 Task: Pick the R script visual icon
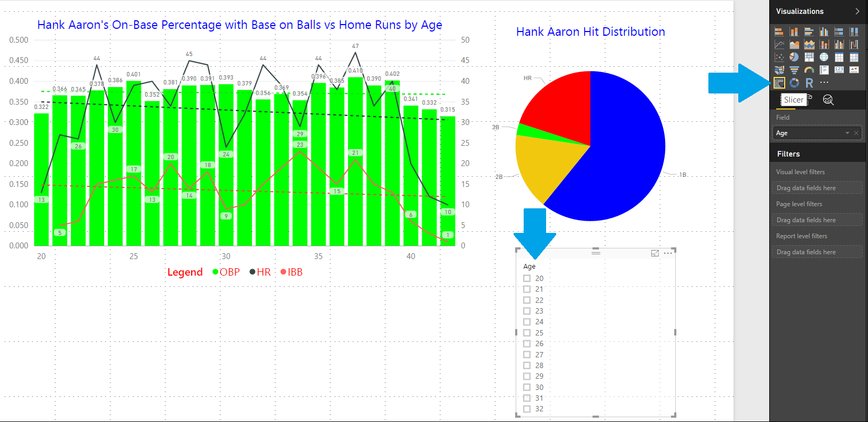click(x=809, y=83)
